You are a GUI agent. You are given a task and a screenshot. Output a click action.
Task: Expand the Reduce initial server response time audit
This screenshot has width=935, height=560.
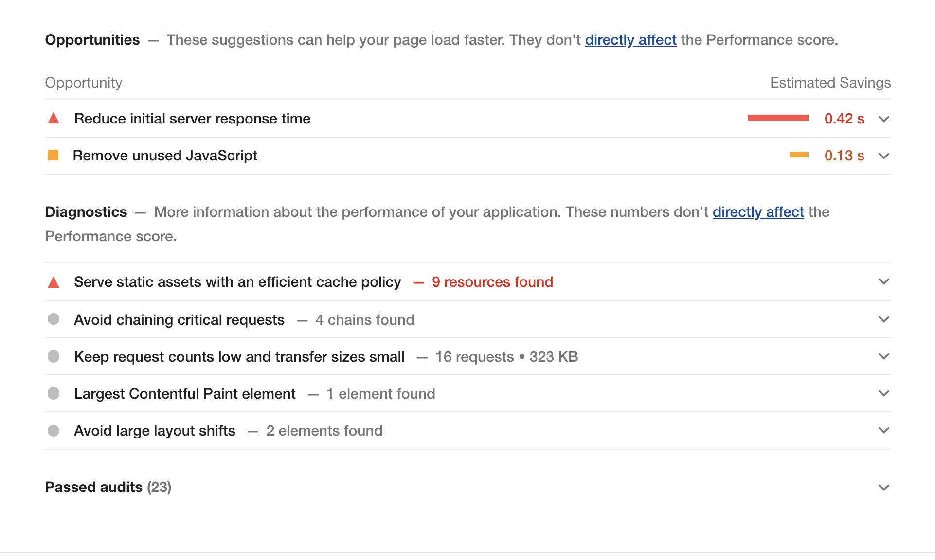884,119
